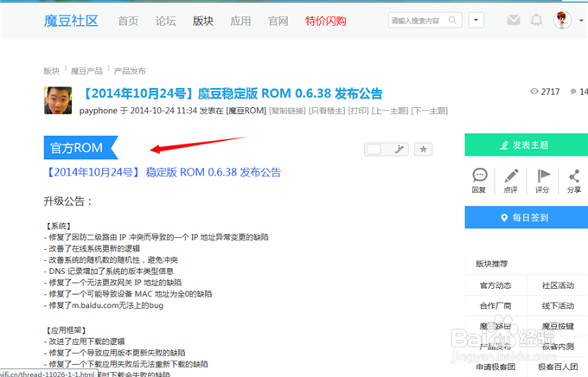The height and width of the screenshot is (377, 588).
Task: Expand the search type dropdown arrow
Action: pos(476,20)
